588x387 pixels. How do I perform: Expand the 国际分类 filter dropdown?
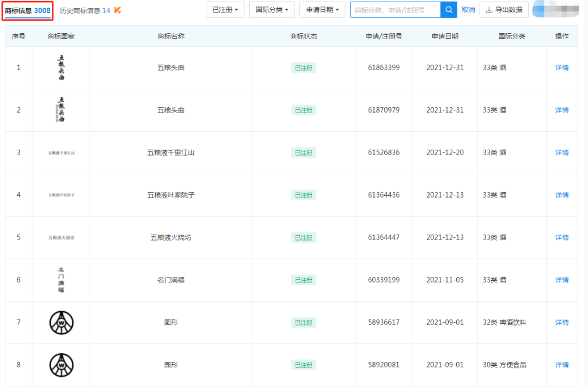click(x=272, y=10)
